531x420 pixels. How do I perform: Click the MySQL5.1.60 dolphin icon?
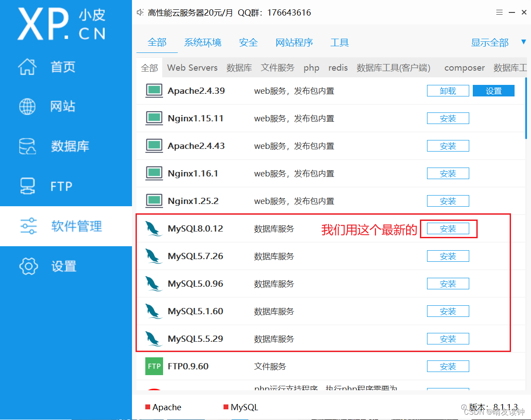[153, 311]
